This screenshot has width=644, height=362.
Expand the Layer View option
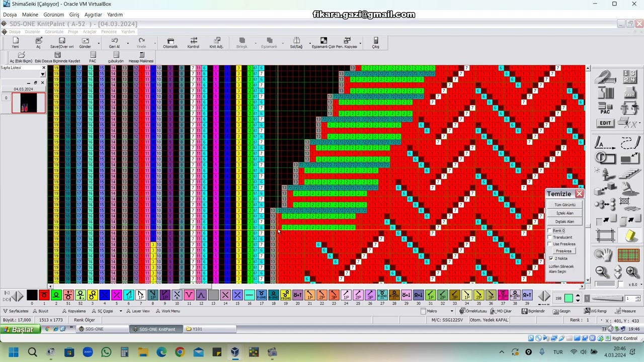[138, 311]
